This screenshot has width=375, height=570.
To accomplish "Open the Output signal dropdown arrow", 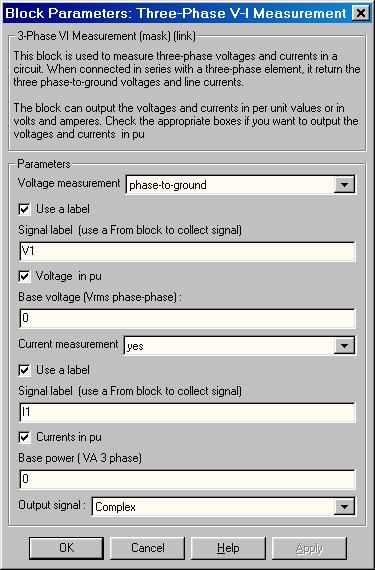I will 344,506.
